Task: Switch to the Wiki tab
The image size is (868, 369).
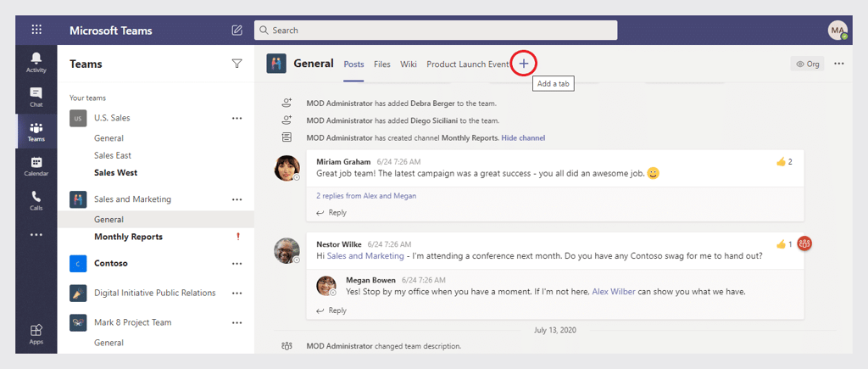Action: click(x=409, y=64)
